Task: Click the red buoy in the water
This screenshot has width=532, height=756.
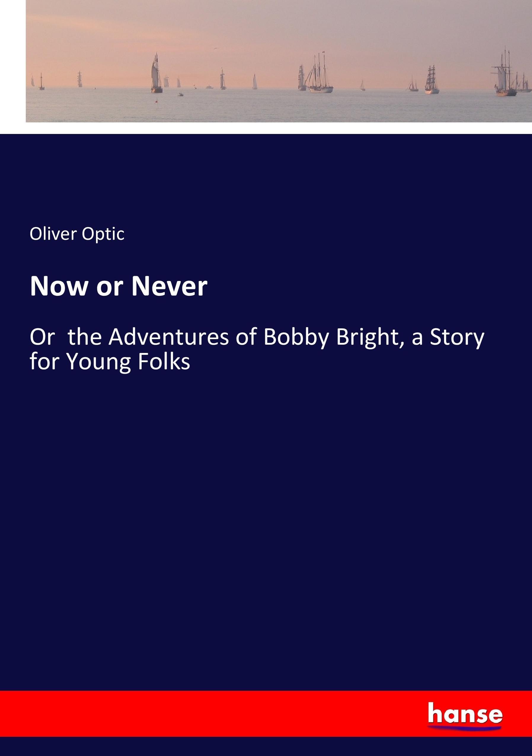Action: pyautogui.click(x=156, y=101)
